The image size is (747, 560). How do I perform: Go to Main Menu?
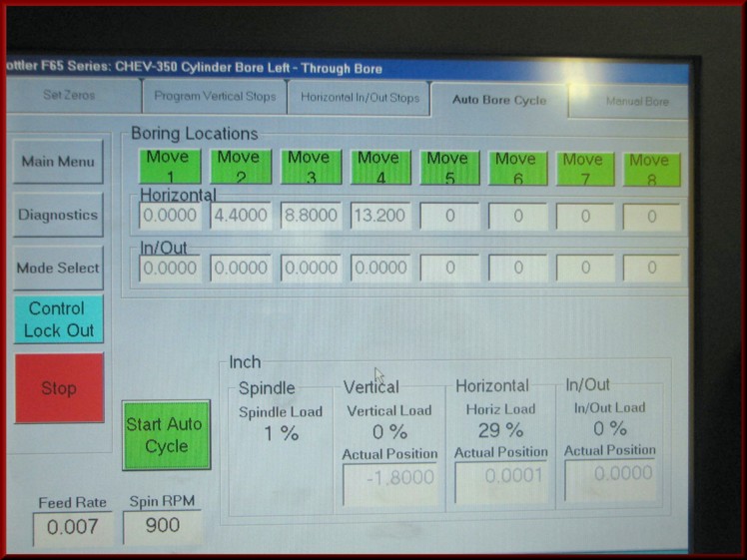coord(58,162)
